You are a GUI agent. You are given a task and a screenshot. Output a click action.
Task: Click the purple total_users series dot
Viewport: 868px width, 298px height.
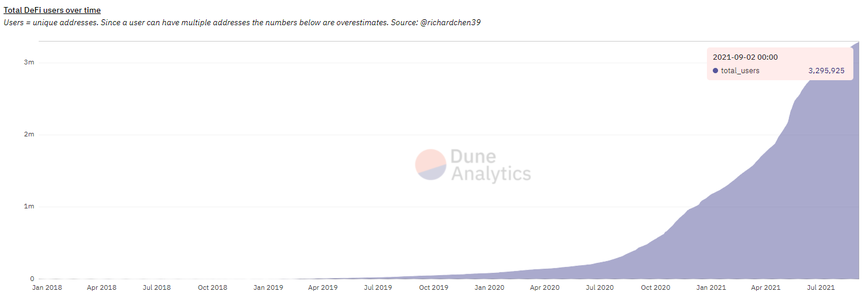715,71
